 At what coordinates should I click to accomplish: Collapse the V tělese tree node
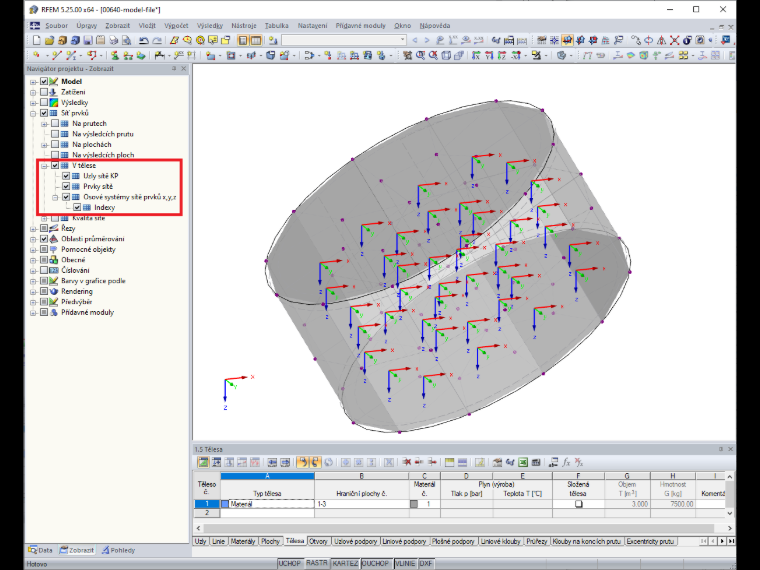[44, 166]
